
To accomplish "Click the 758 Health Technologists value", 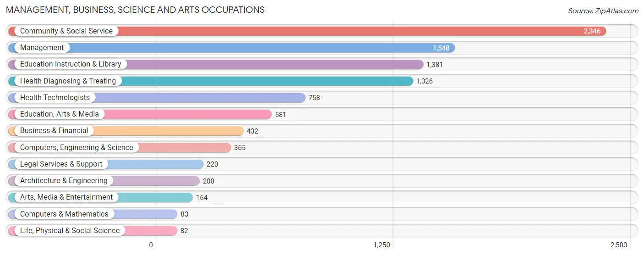I will 314,98.
